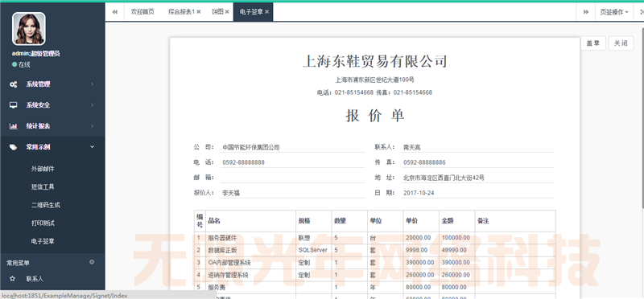Image resolution: width=644 pixels, height=299 pixels.
Task: Open 外部邮件 in sidebar
Action: click(43, 169)
